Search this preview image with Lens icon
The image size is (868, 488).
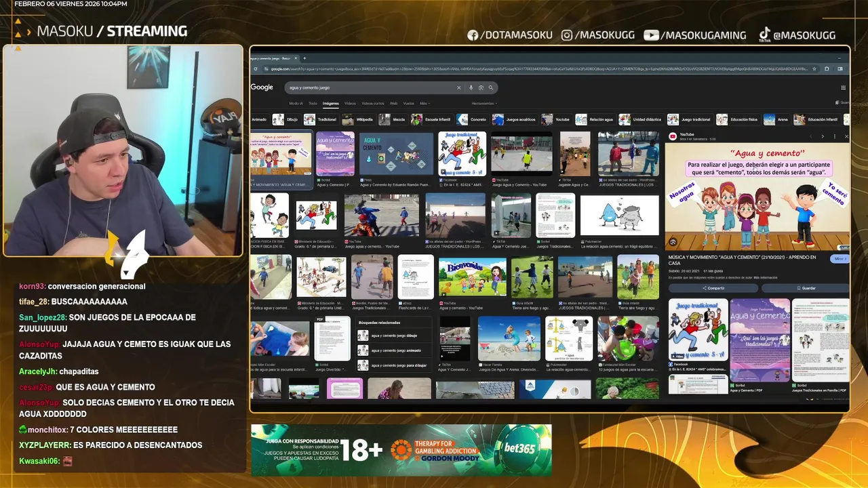(673, 242)
